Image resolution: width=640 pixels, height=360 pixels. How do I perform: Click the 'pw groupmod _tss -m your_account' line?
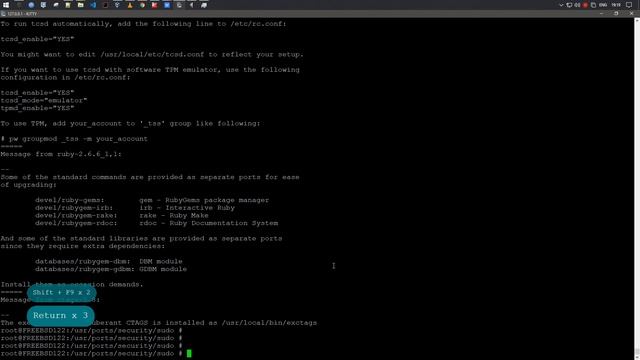pyautogui.click(x=74, y=139)
